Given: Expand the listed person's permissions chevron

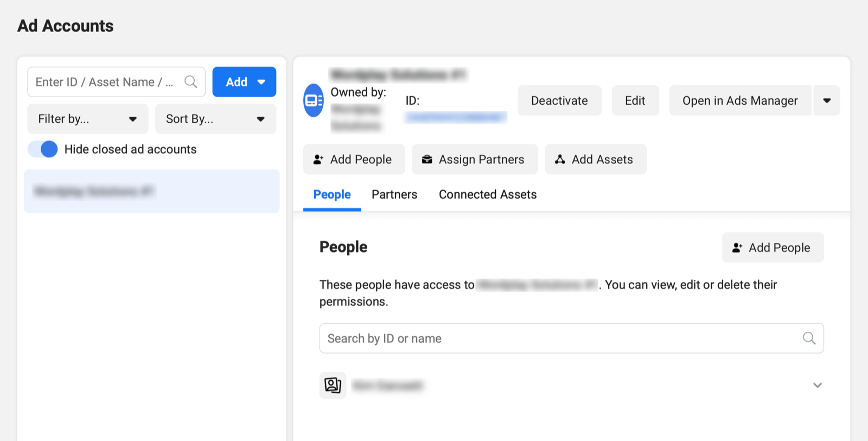Looking at the screenshot, I should (817, 386).
